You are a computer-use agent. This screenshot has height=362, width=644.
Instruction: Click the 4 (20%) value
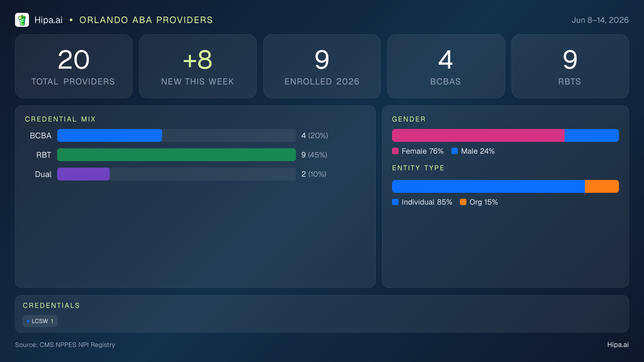click(314, 136)
